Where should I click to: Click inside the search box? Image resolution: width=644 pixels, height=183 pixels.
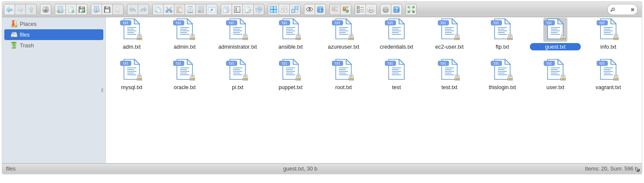click(x=622, y=9)
